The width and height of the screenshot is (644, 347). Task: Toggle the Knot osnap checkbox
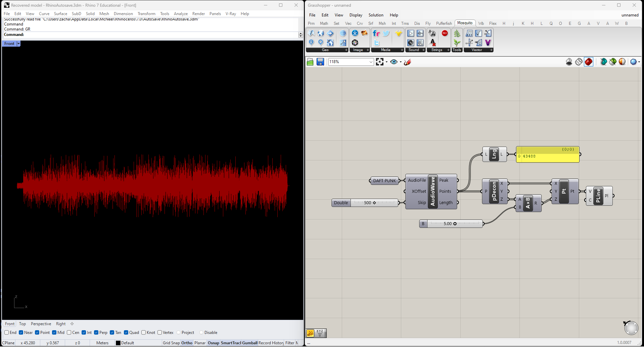point(144,333)
